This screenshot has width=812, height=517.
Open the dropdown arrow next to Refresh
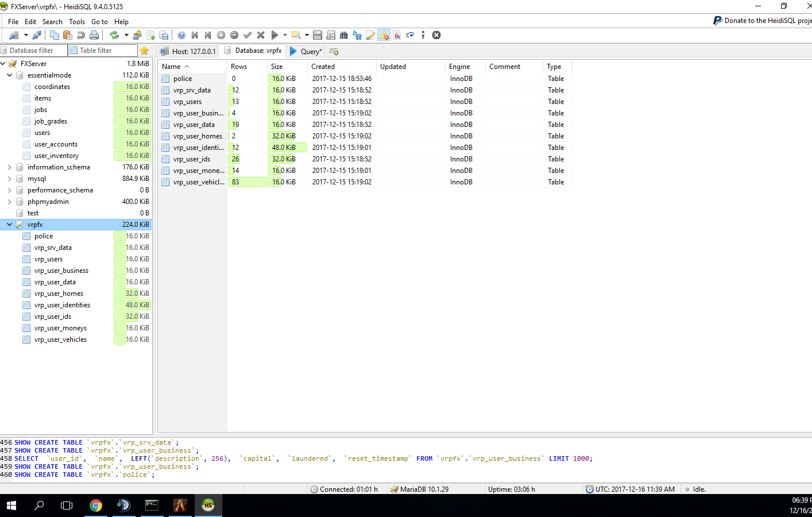coord(126,35)
